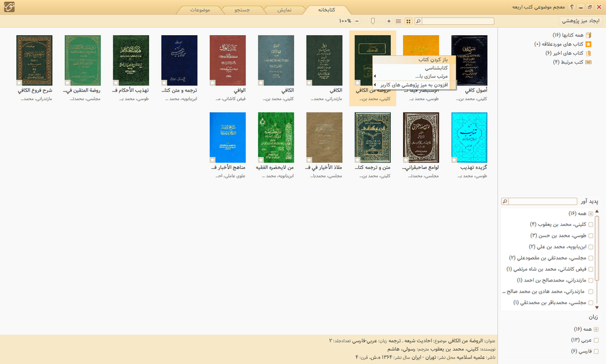Check the author فیض کاشانی، محمد بن شاه مرتضی
606x364 pixels.
coord(590,270)
